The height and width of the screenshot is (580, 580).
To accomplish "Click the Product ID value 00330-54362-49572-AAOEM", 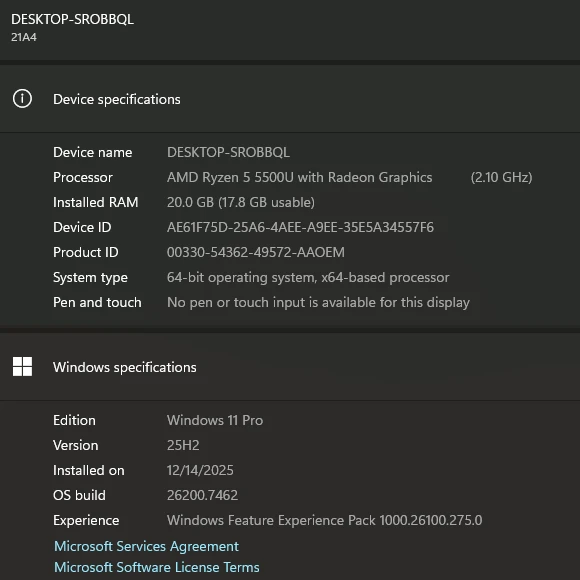I will point(256,252).
